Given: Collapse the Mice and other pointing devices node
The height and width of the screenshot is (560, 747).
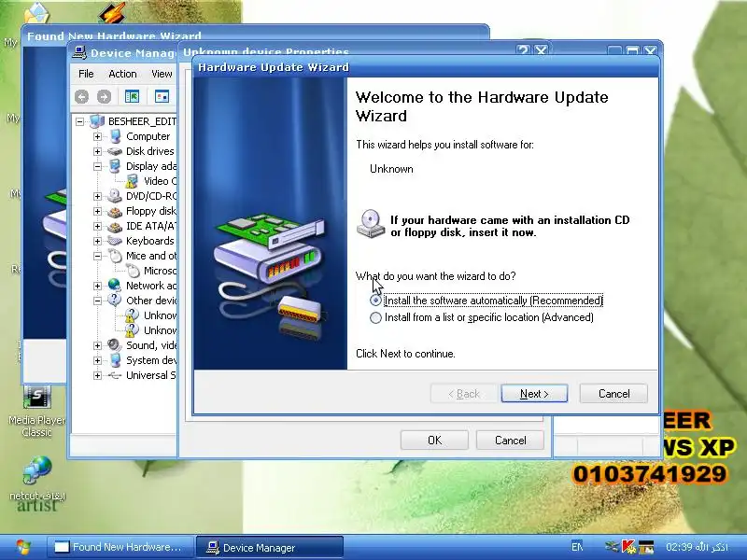Looking at the screenshot, I should pyautogui.click(x=98, y=256).
